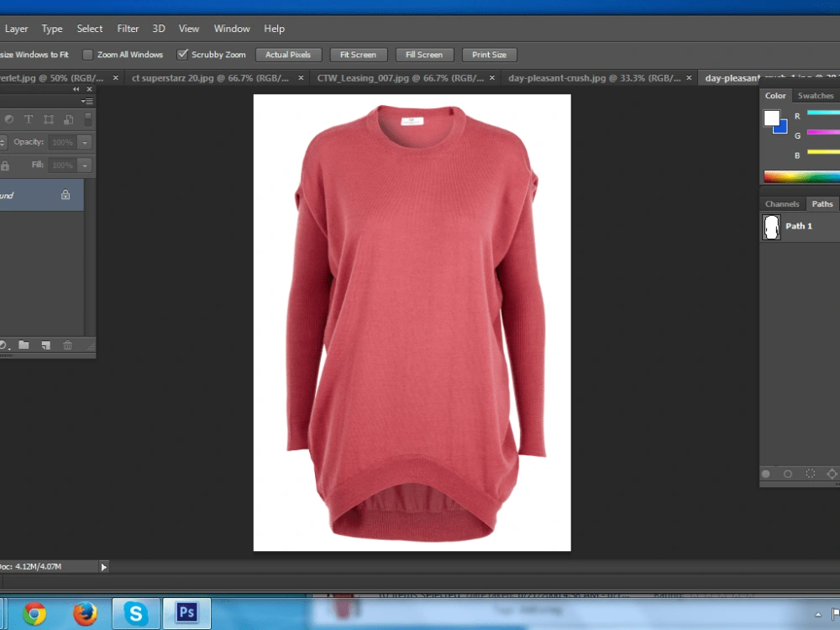This screenshot has width=840, height=630.
Task: Expand status bar document info arrow
Action: coord(104,567)
